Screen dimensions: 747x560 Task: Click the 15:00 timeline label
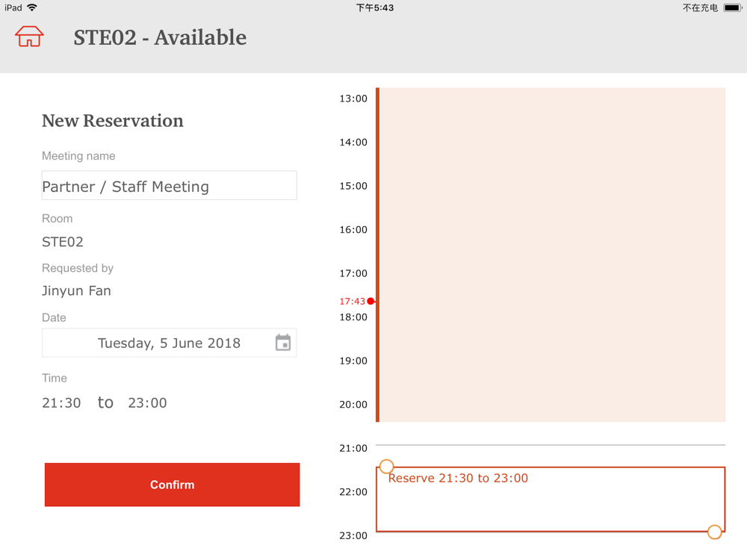coord(353,186)
